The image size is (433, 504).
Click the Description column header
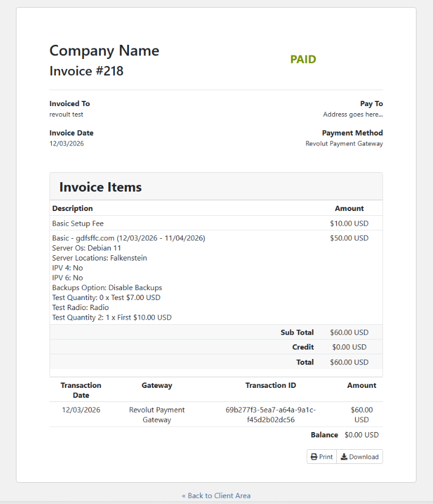pyautogui.click(x=72, y=209)
